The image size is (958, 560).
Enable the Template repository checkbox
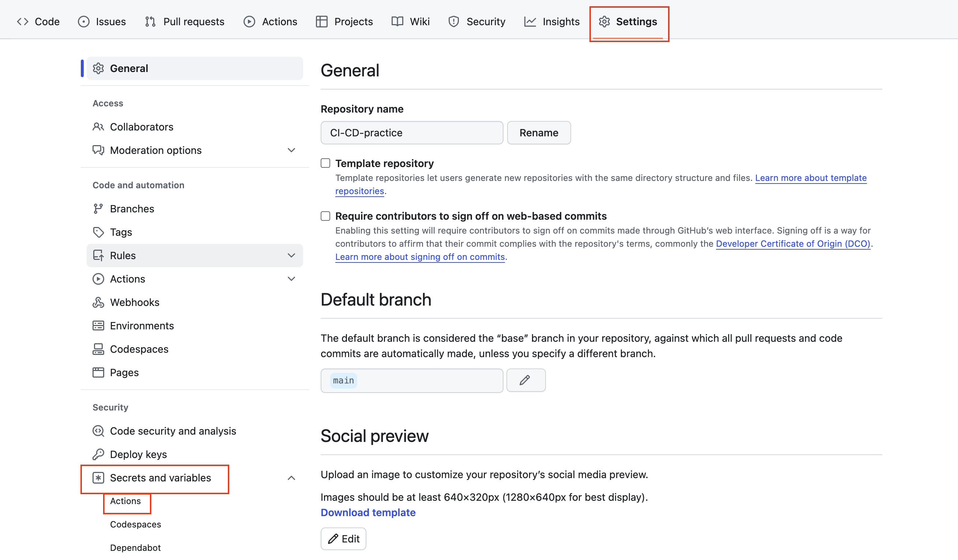click(325, 163)
